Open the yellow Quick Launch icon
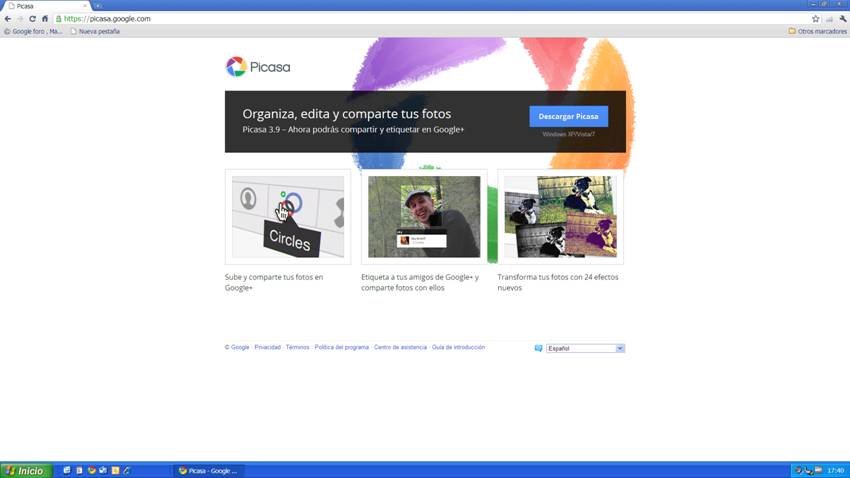 click(x=115, y=470)
